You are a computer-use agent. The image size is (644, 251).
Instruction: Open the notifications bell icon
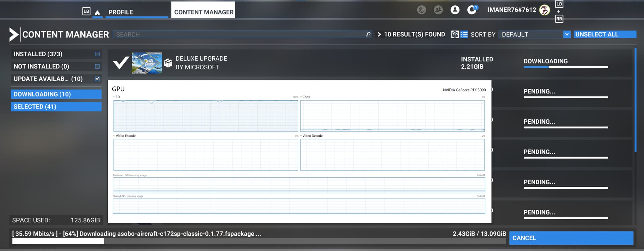tap(472, 10)
